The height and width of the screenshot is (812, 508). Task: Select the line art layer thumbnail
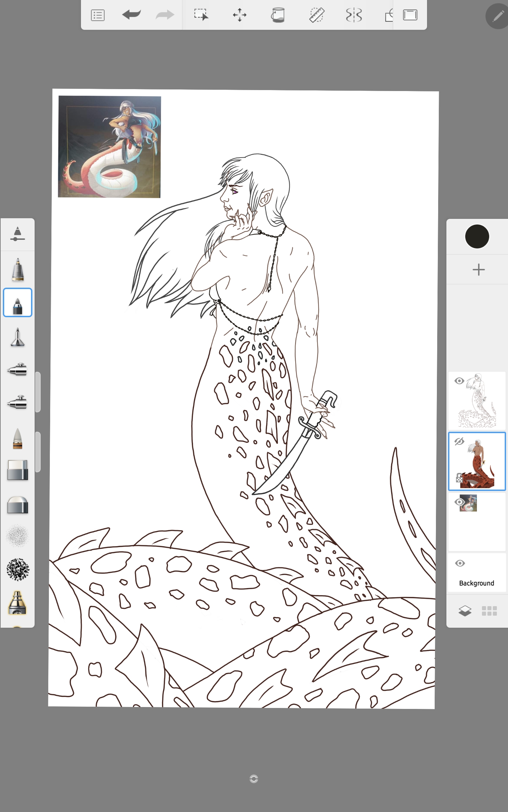[477, 401]
